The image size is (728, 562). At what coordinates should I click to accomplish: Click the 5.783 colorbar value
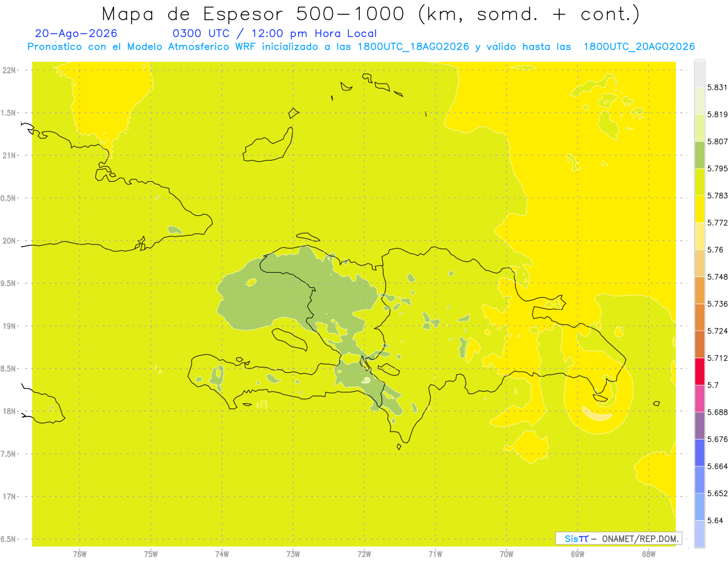coord(718,195)
